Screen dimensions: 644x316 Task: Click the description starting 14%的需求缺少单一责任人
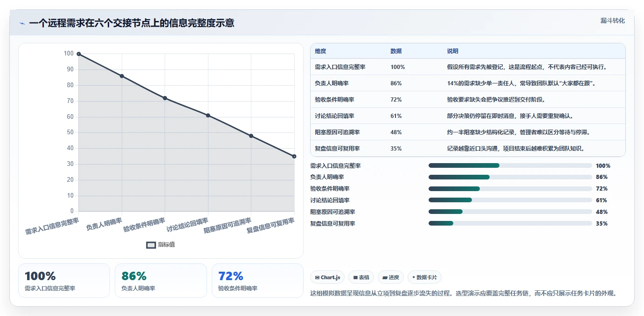coord(521,83)
